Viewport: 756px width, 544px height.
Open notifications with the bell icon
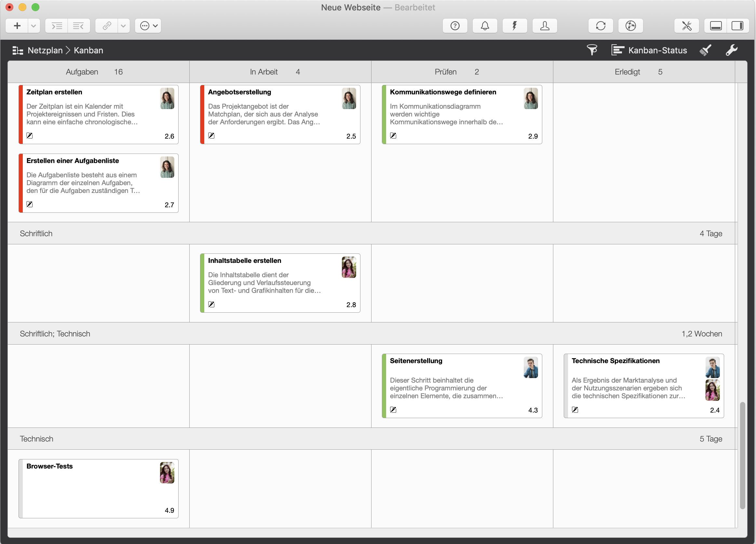pyautogui.click(x=485, y=26)
